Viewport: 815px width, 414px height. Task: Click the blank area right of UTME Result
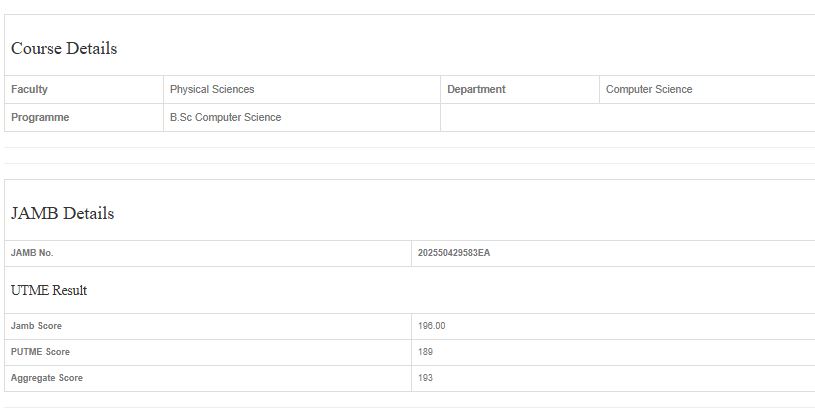click(450, 291)
